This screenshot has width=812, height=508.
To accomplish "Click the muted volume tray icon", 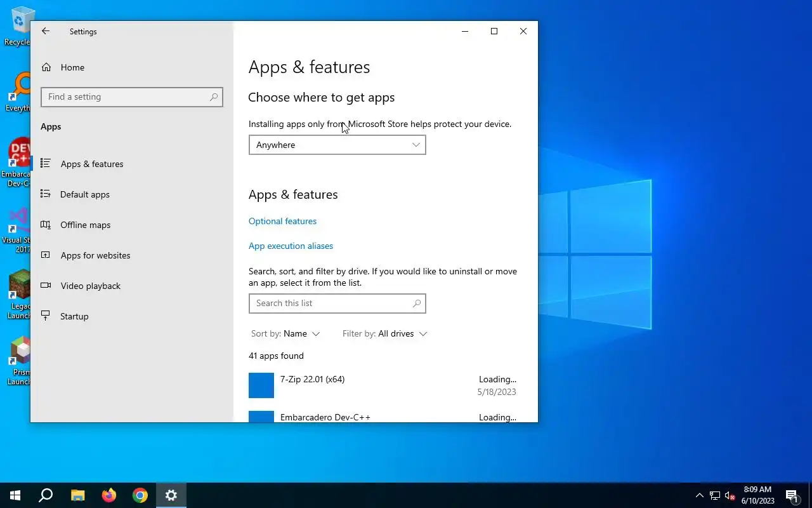I will (730, 495).
